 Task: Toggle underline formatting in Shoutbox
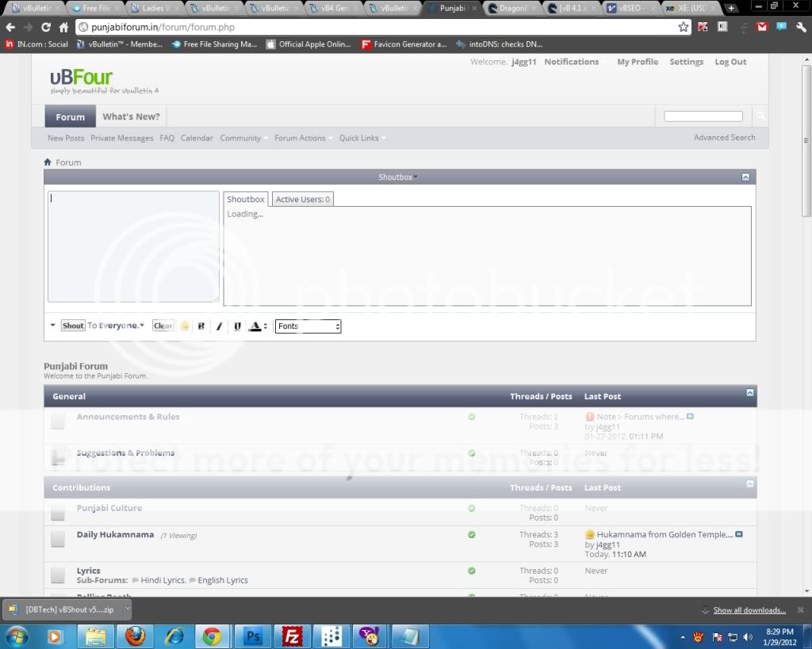[x=237, y=326]
